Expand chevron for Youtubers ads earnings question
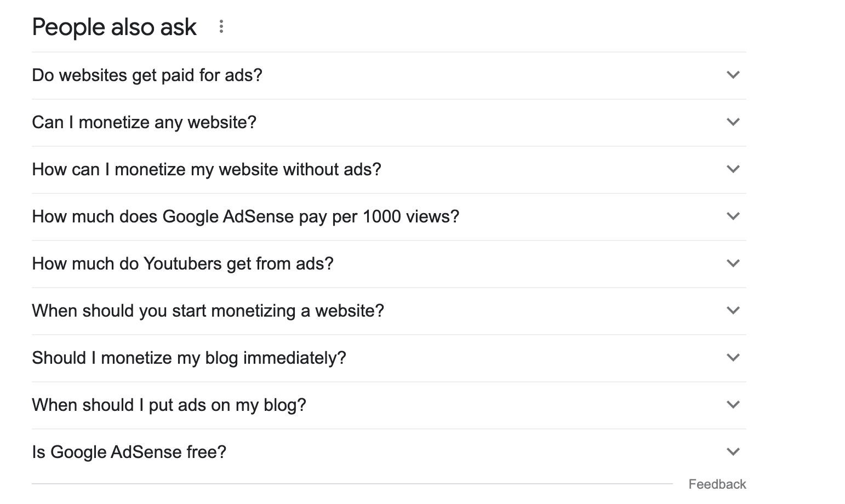 [733, 264]
